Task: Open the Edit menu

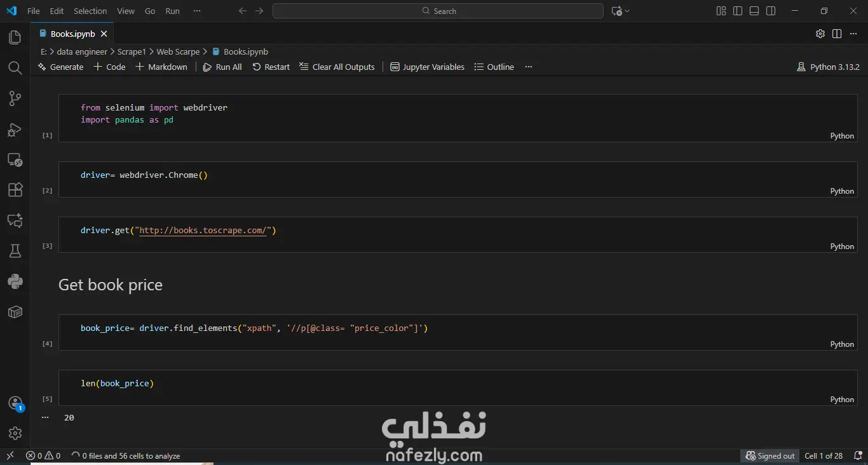Action: [57, 11]
